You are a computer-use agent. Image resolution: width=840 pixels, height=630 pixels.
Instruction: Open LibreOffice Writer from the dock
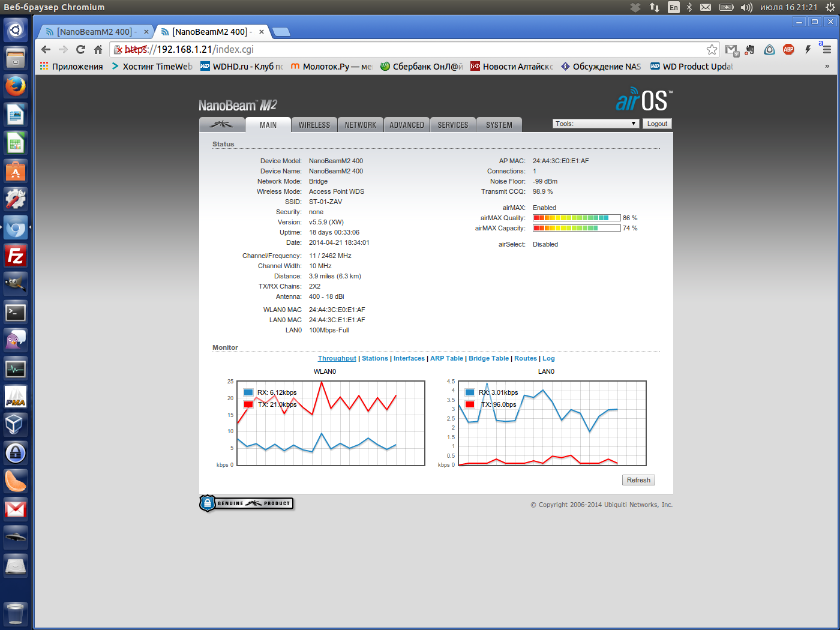click(16, 115)
